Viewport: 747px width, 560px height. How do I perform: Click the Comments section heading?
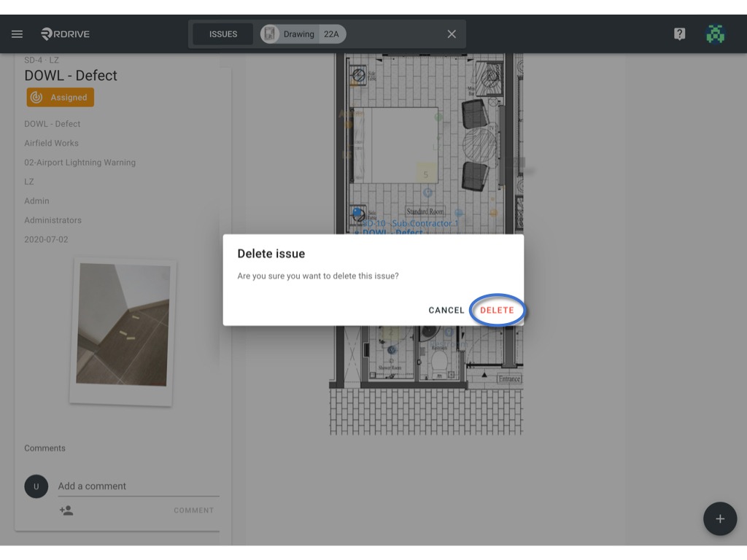point(44,448)
